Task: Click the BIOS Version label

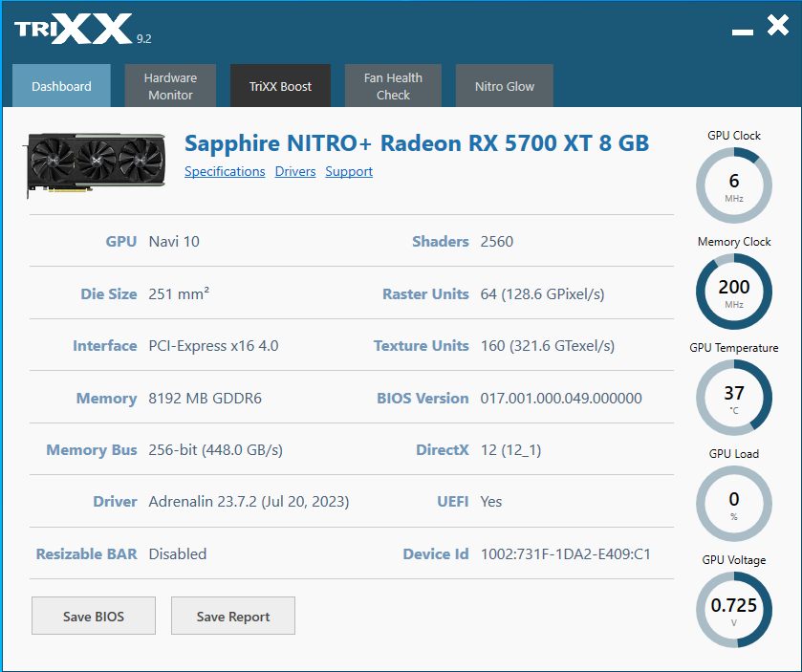Action: (x=423, y=398)
